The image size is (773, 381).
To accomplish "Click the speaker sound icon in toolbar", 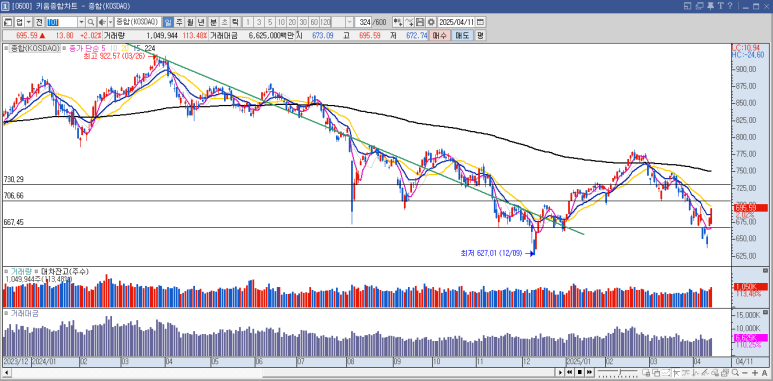I will point(103,22).
